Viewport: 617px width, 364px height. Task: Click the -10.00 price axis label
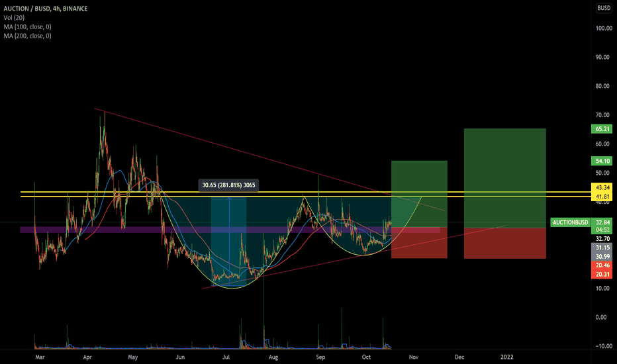pyautogui.click(x=604, y=346)
